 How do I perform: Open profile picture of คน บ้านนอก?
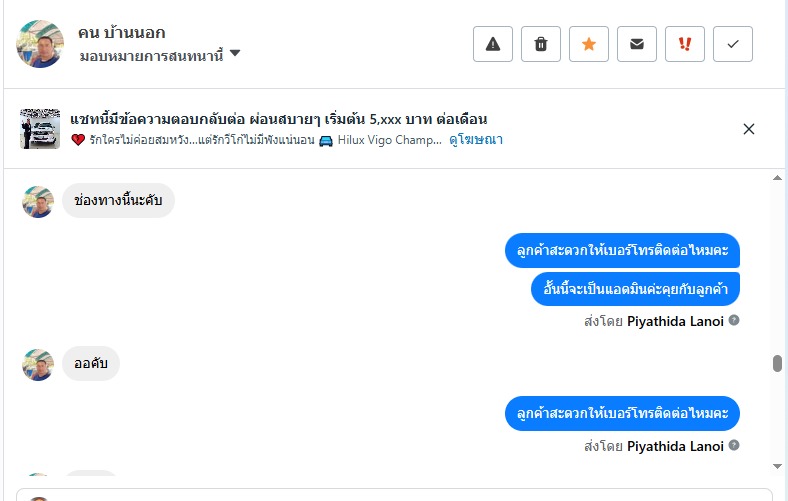[x=40, y=44]
